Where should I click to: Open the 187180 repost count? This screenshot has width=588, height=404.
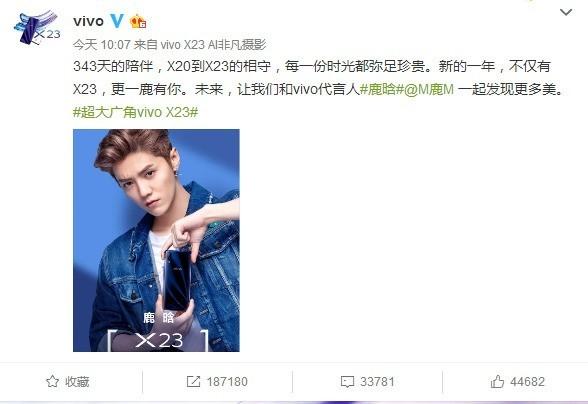[227, 382]
